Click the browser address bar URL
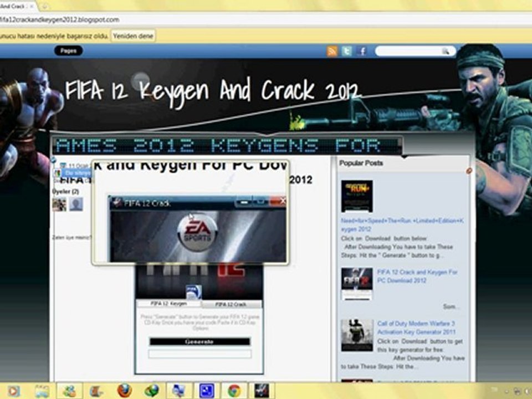The image size is (532, 399). click(60, 20)
